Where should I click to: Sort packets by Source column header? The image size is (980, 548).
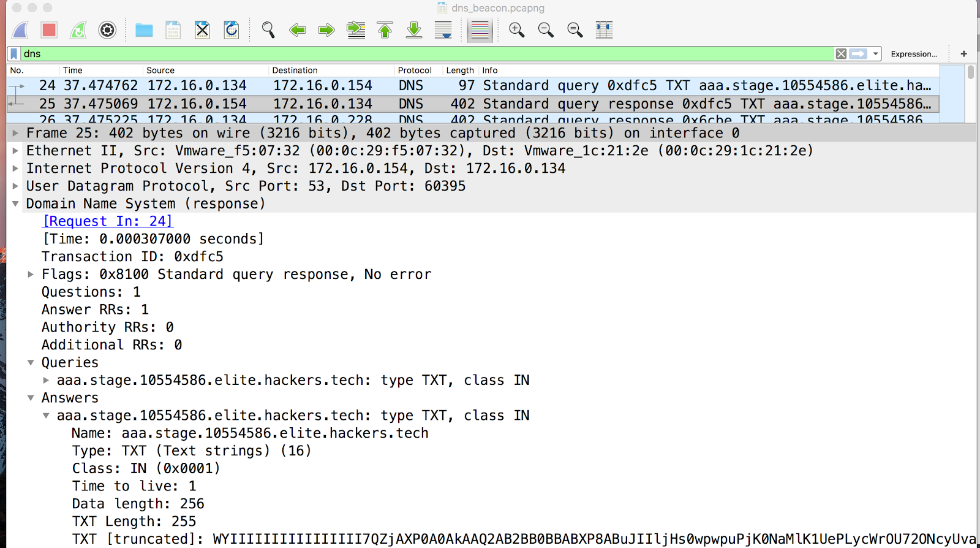206,70
